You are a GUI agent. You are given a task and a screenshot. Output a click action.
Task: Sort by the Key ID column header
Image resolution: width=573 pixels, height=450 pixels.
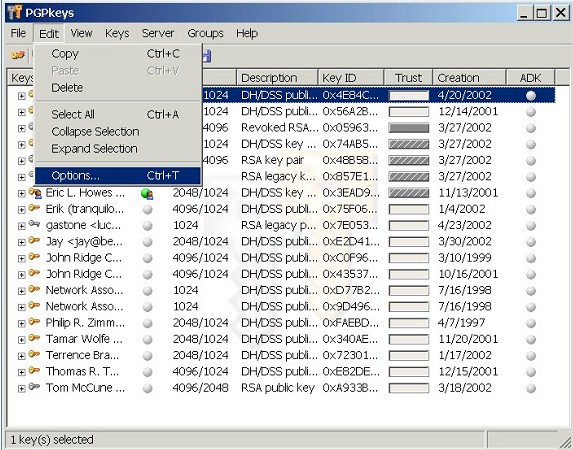tap(351, 77)
